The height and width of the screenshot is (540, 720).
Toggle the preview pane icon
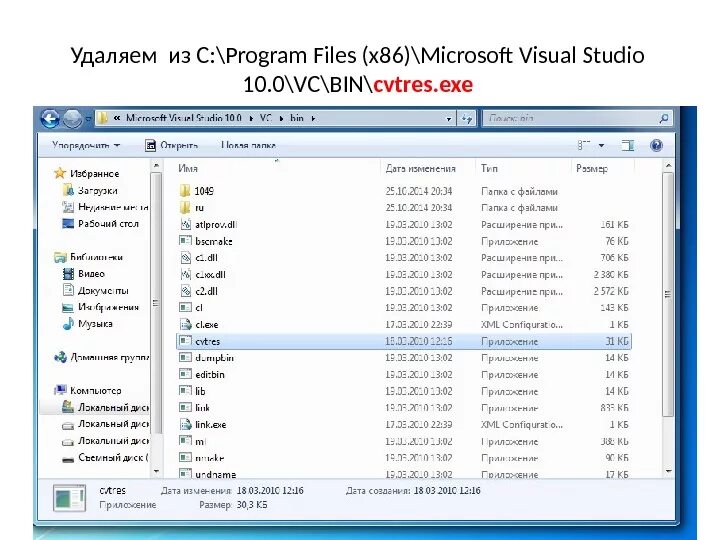point(627,146)
